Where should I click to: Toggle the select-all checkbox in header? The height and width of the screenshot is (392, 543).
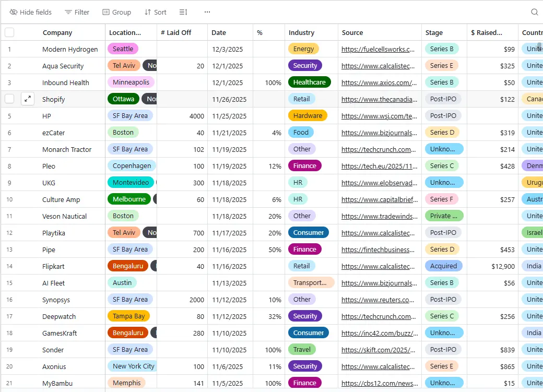[x=9, y=32]
